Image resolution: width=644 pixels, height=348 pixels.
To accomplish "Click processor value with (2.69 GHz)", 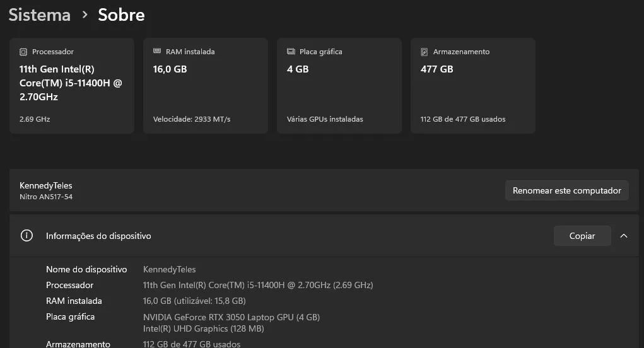I will coord(258,285).
